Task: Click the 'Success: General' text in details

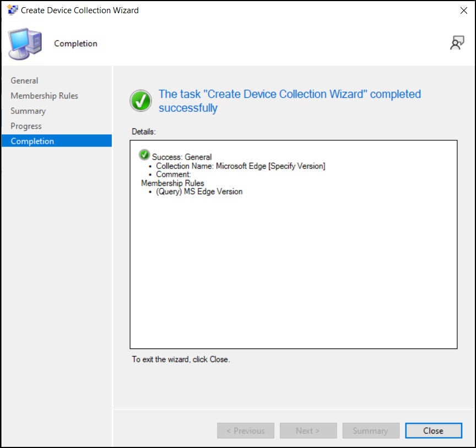Action: (182, 157)
